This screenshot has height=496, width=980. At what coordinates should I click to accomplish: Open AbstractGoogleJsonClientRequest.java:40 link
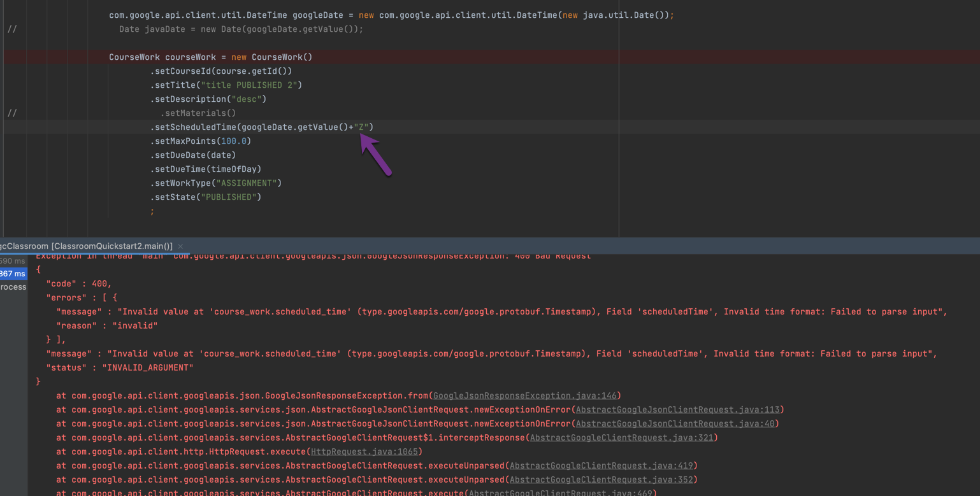(675, 423)
